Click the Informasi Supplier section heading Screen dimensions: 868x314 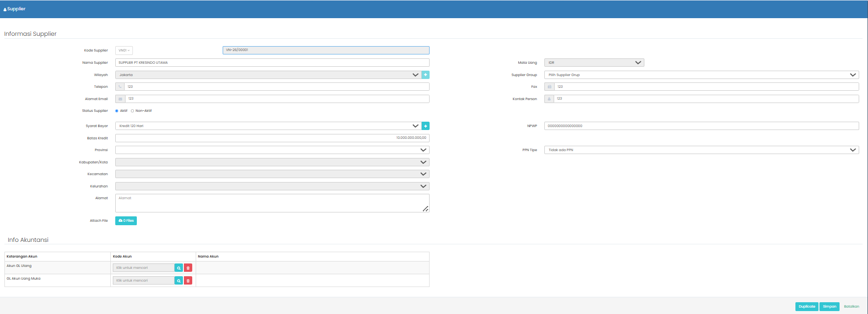pyautogui.click(x=30, y=34)
